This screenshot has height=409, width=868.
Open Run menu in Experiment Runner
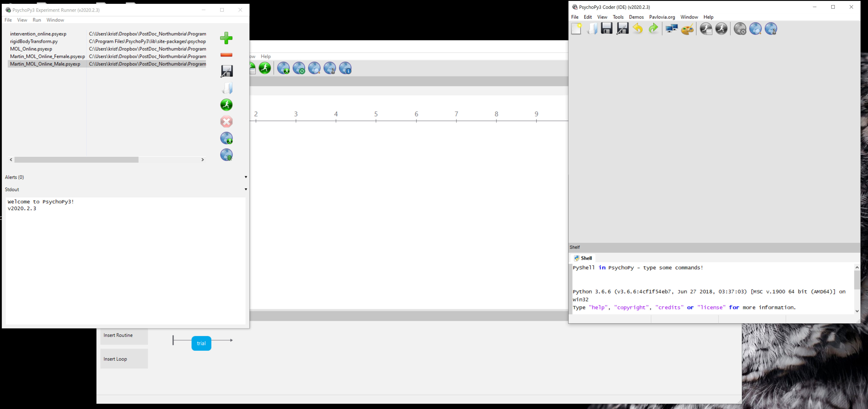pyautogui.click(x=37, y=20)
